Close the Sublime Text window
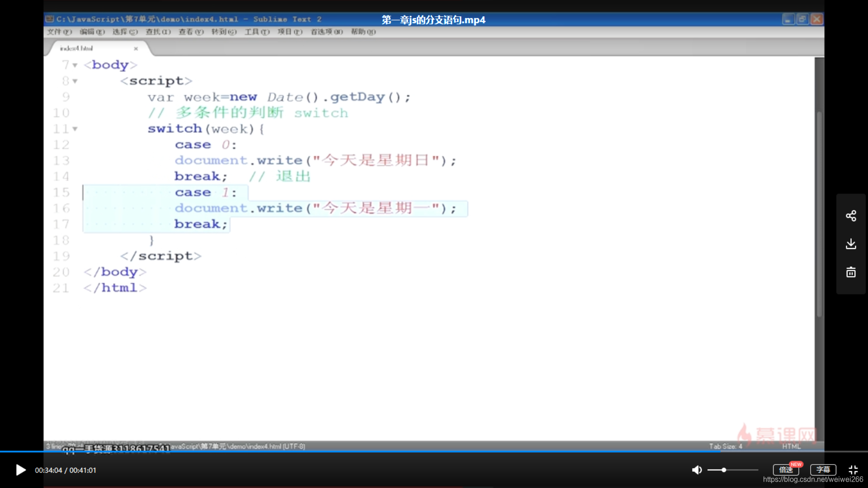The height and width of the screenshot is (488, 868). (x=816, y=19)
